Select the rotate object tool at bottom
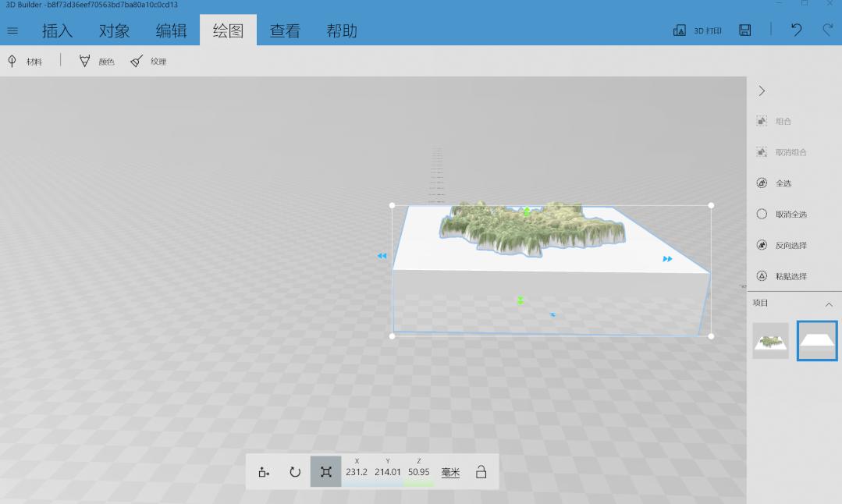 point(294,471)
